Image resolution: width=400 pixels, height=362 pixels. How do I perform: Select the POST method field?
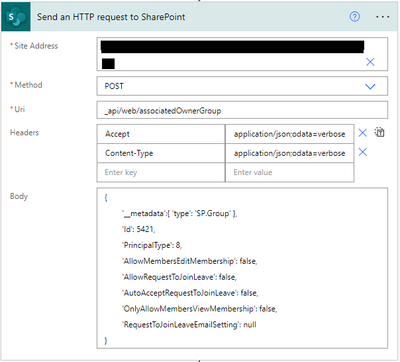click(242, 86)
